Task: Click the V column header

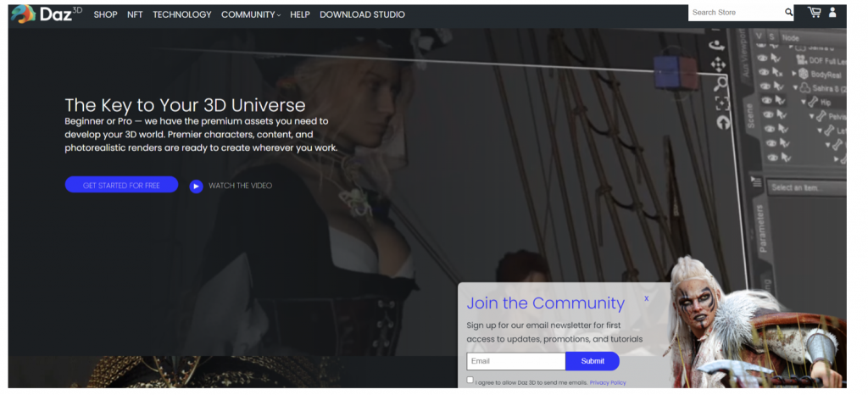Action: coord(759,36)
